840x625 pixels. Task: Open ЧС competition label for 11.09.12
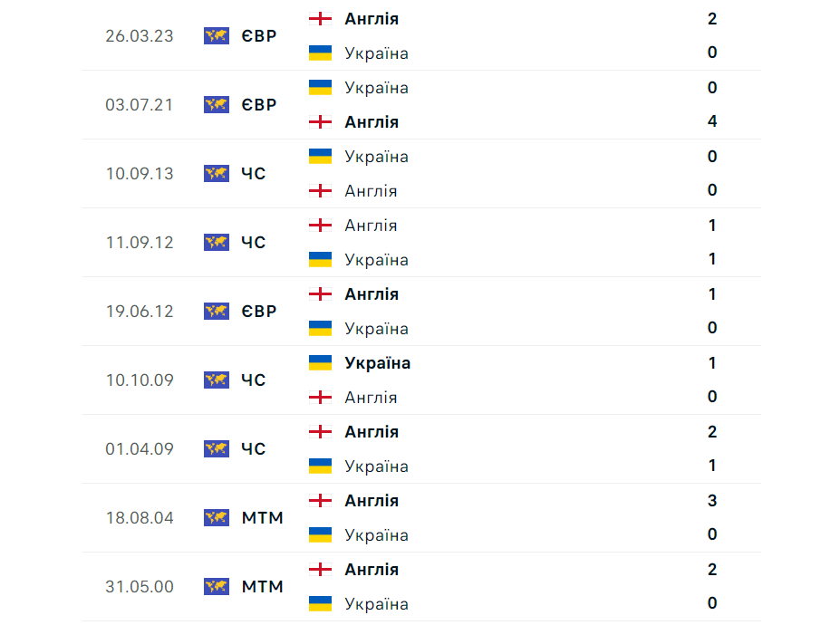(x=254, y=243)
